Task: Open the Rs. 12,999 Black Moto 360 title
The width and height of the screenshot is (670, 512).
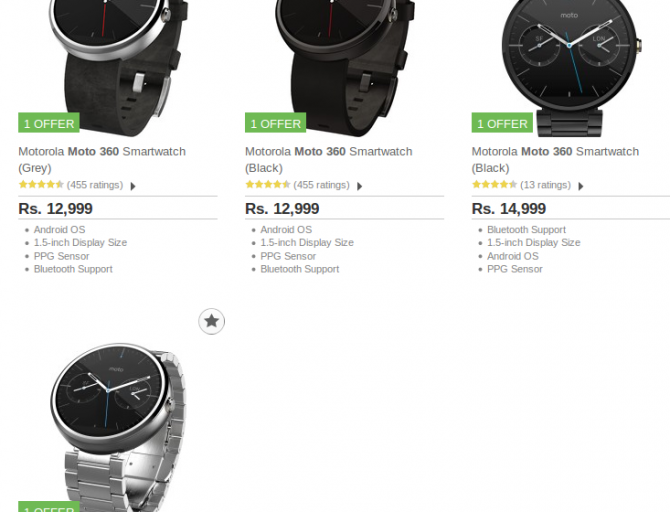Action: pos(329,159)
